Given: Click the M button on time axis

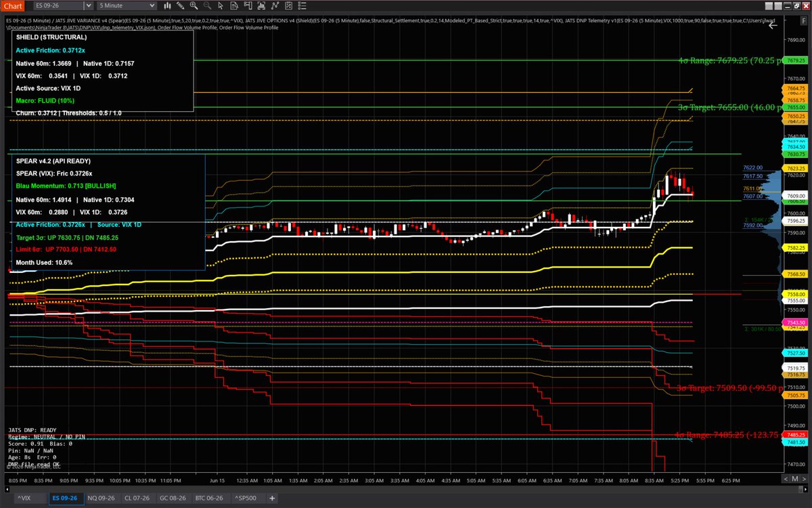Looking at the screenshot, I should [794, 479].
